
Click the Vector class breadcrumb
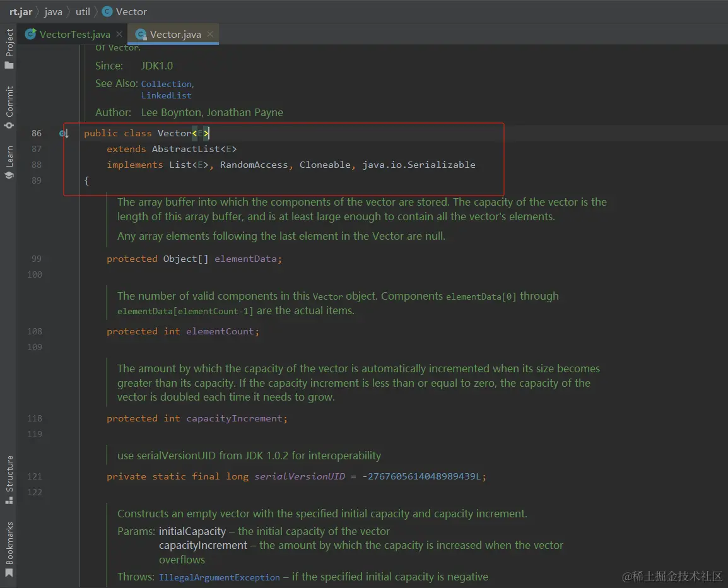click(x=131, y=11)
